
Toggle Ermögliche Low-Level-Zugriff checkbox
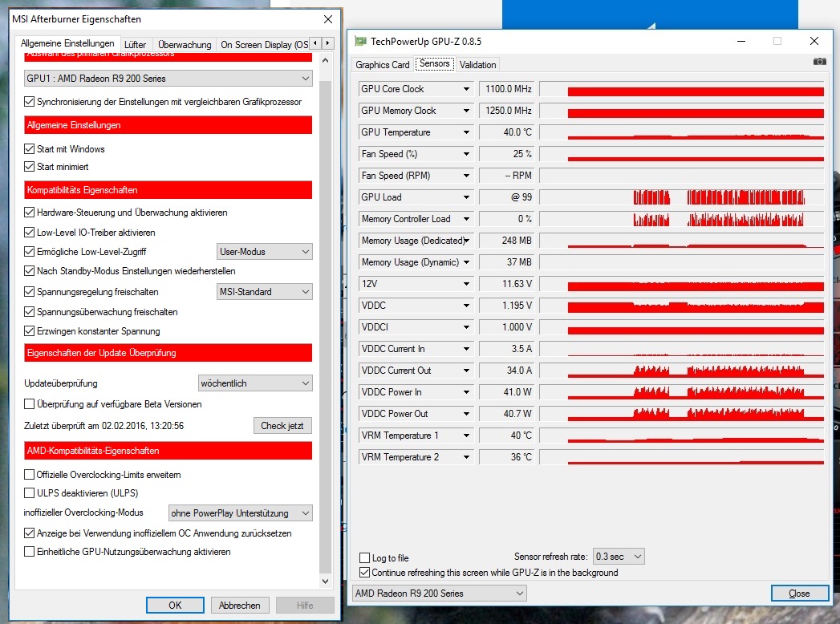(x=30, y=251)
